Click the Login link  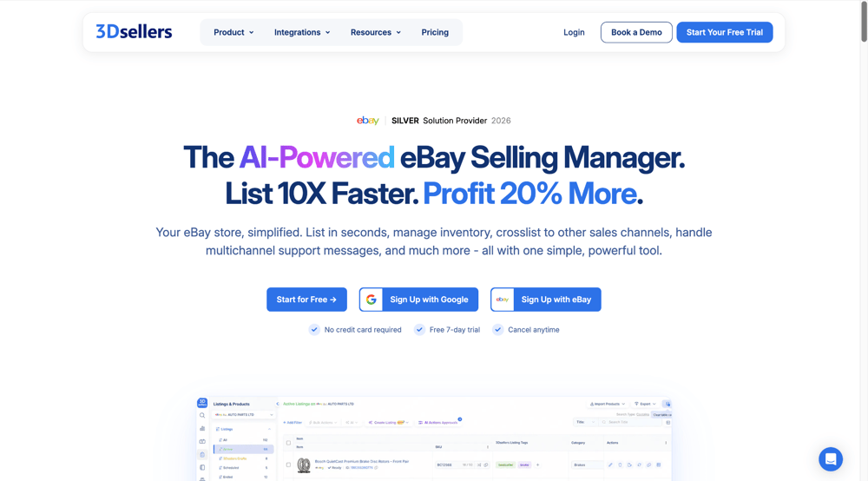[x=574, y=32]
